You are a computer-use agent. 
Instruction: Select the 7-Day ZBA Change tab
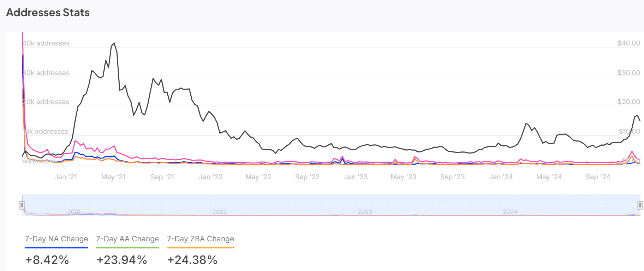200,239
